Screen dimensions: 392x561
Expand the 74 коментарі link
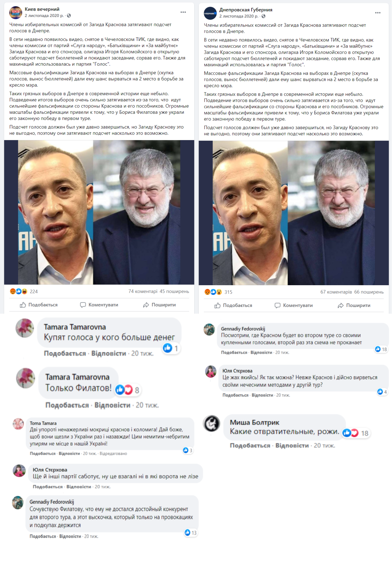pos(143,291)
